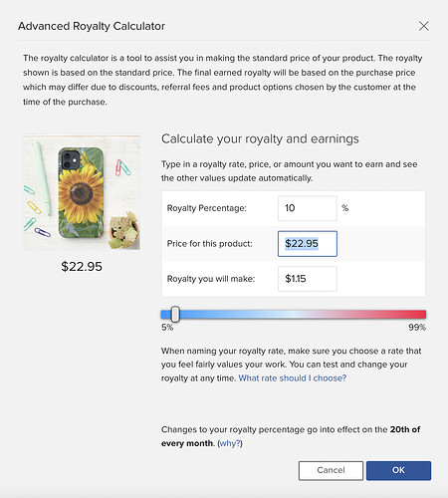Click the 'Price for this product:' label

point(209,244)
